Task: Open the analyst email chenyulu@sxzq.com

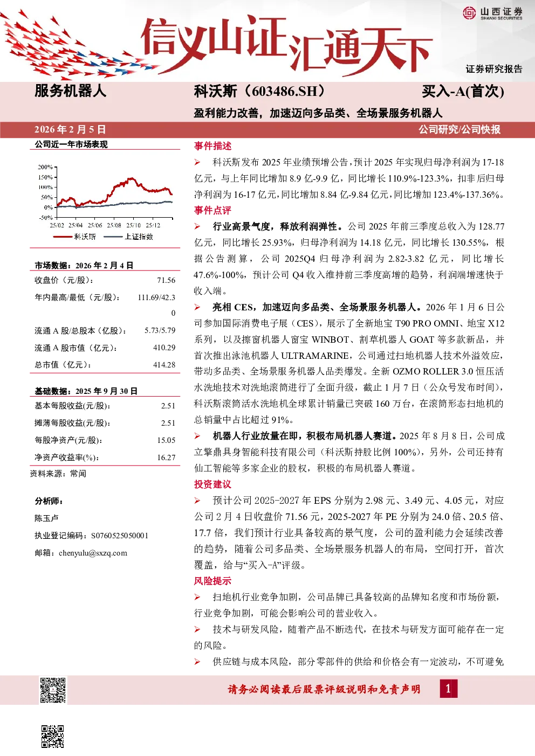Action: tap(93, 553)
